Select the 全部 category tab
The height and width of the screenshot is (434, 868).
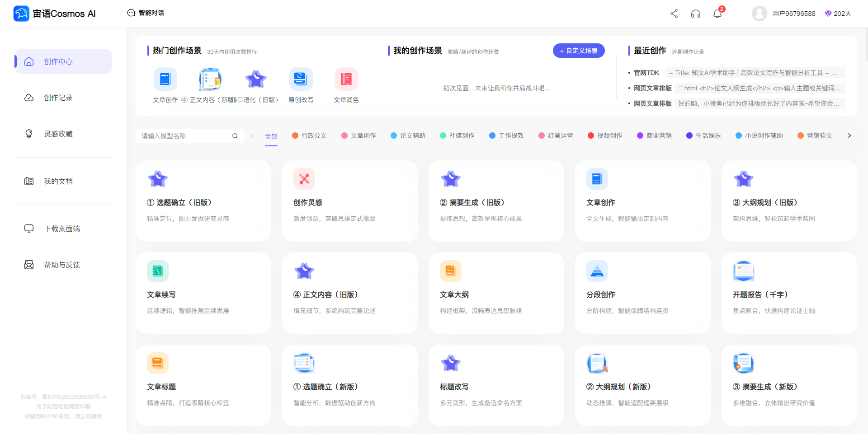(x=271, y=136)
